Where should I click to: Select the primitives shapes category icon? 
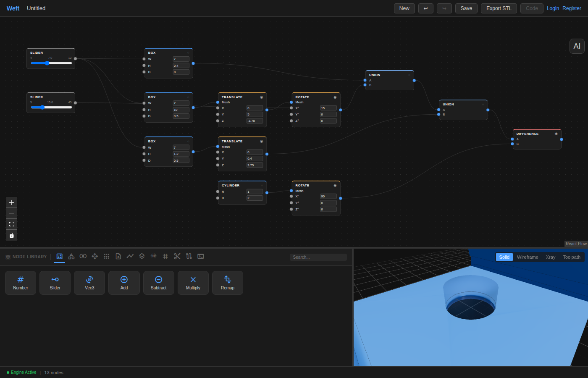click(71, 256)
